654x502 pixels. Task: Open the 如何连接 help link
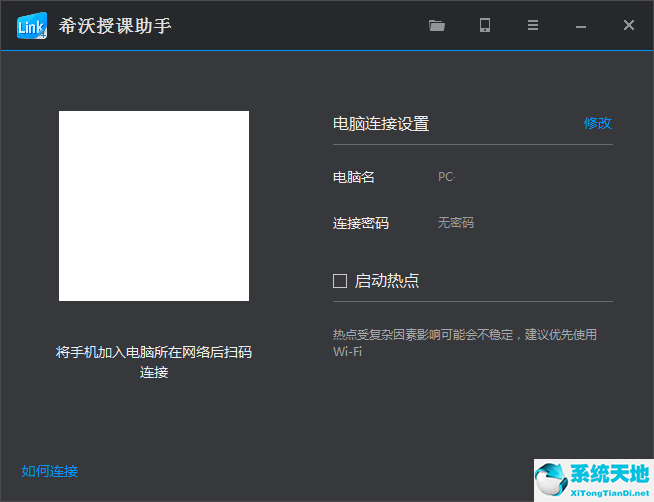(50, 471)
